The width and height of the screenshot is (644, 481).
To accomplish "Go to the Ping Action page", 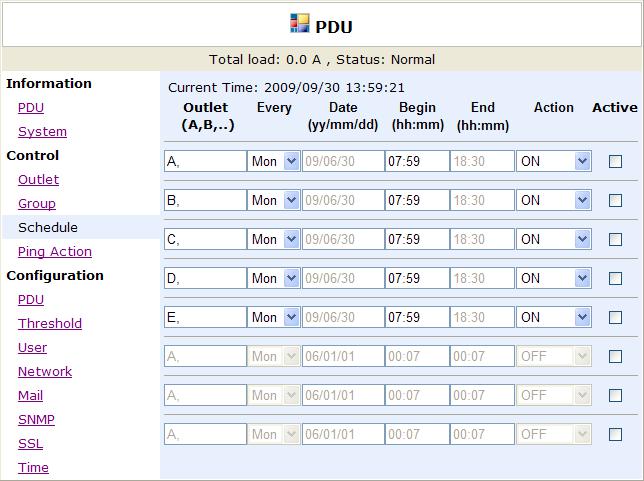I will click(x=55, y=251).
